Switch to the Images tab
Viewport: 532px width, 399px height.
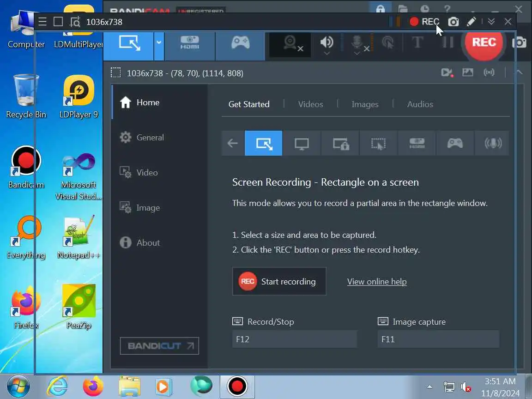(365, 104)
